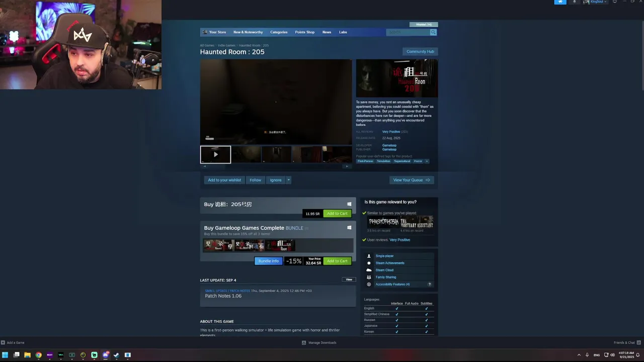The height and width of the screenshot is (362, 644).
Task: Add the Gameloop bundle to cart
Action: 337,261
